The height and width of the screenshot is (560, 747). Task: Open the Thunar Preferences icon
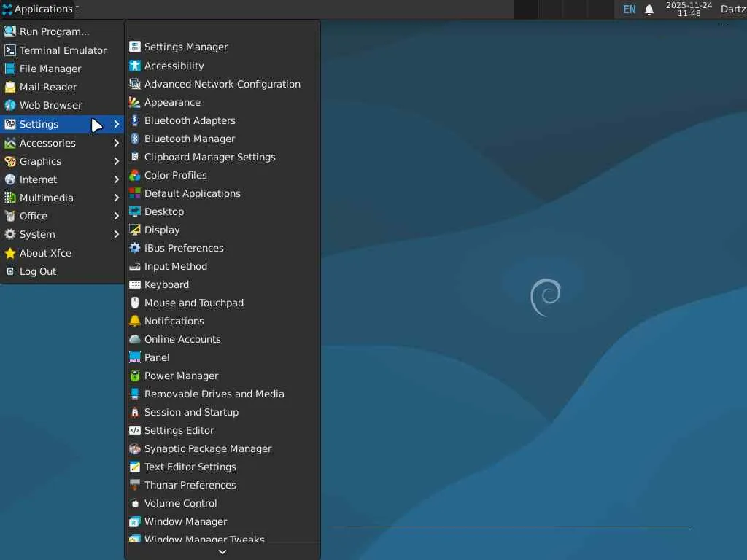point(135,485)
